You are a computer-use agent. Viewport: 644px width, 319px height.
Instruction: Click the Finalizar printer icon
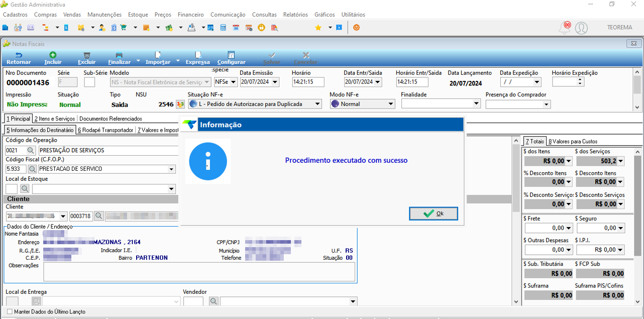click(x=119, y=55)
